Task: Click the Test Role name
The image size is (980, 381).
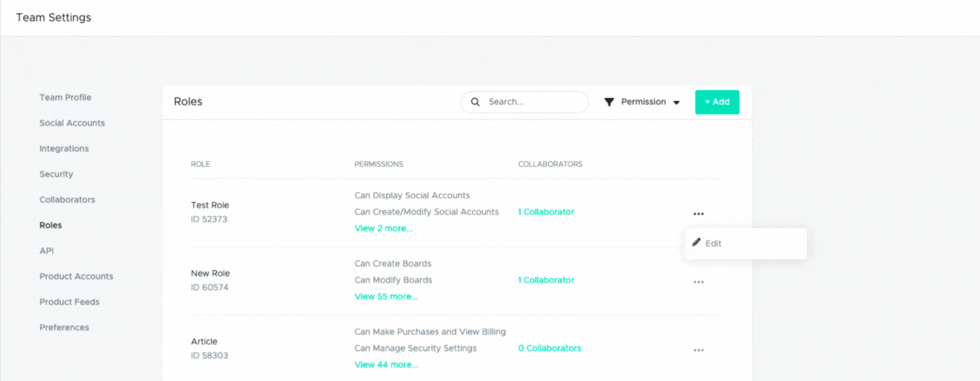Action: (x=210, y=205)
